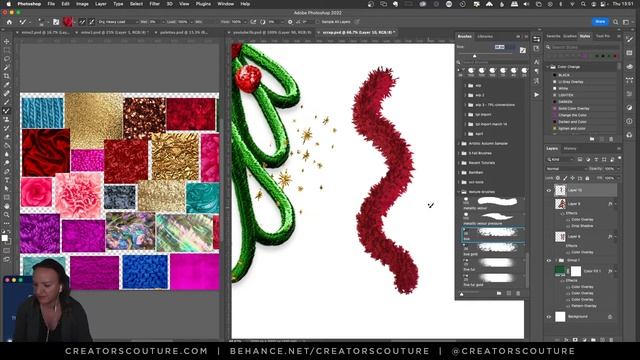Image resolution: width=640 pixels, height=360 pixels.
Task: Select the Mixer Brush tool
Action: pyautogui.click(x=7, y=111)
